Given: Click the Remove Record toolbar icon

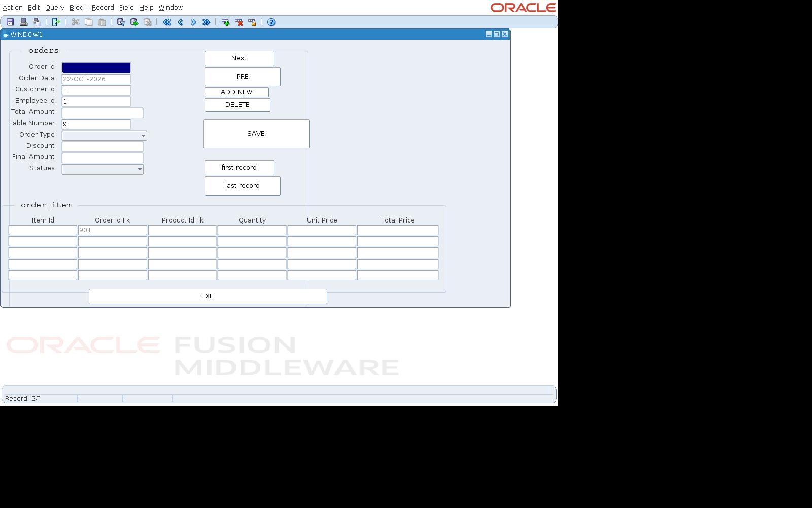Looking at the screenshot, I should click(x=239, y=22).
